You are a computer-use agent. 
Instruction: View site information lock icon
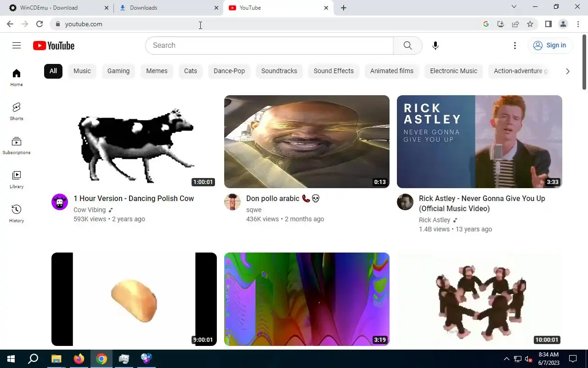click(57, 24)
